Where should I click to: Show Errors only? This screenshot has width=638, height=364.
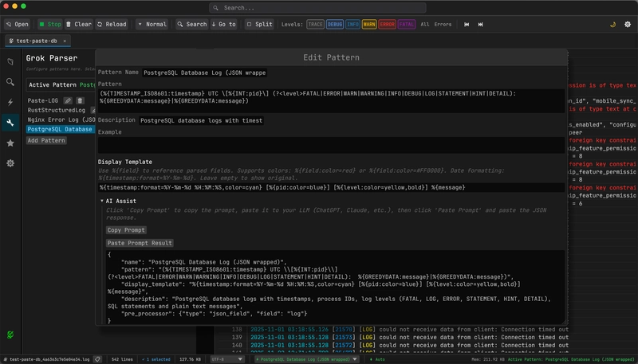click(x=443, y=25)
